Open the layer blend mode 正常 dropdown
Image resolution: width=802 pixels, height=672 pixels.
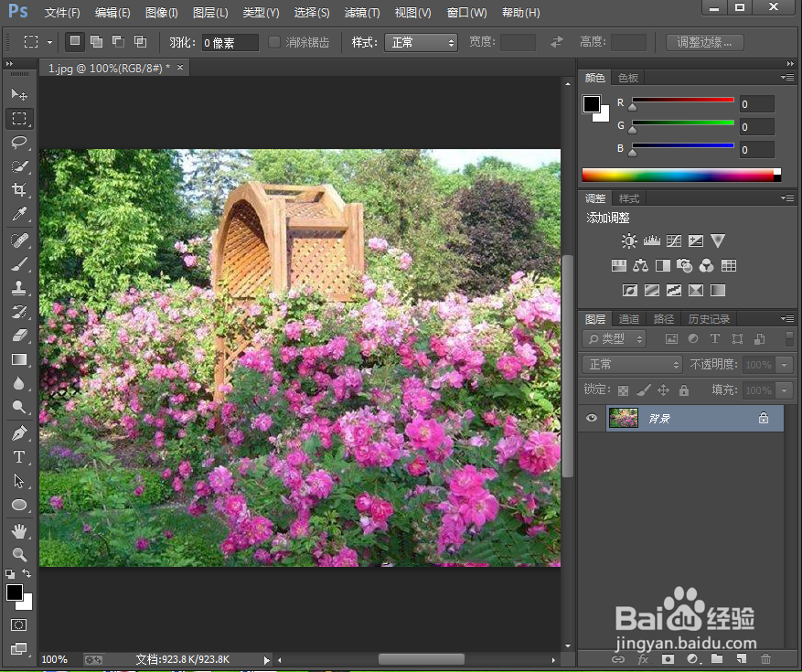click(x=632, y=364)
